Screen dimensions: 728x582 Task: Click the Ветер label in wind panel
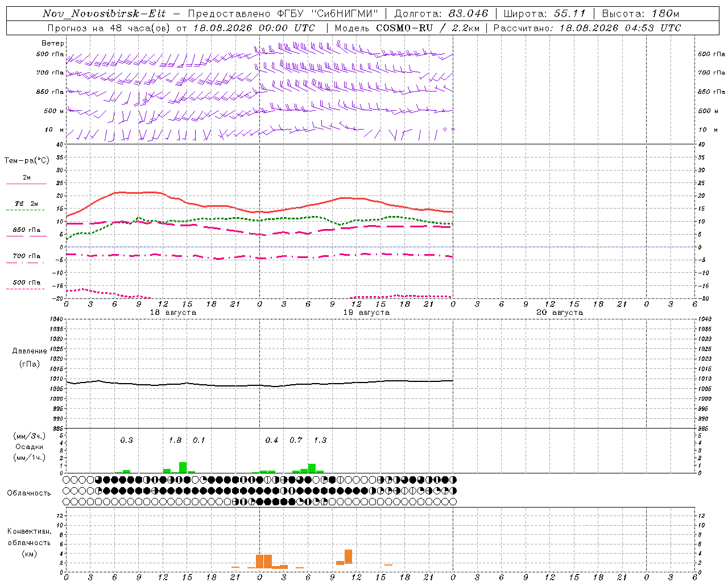53,43
